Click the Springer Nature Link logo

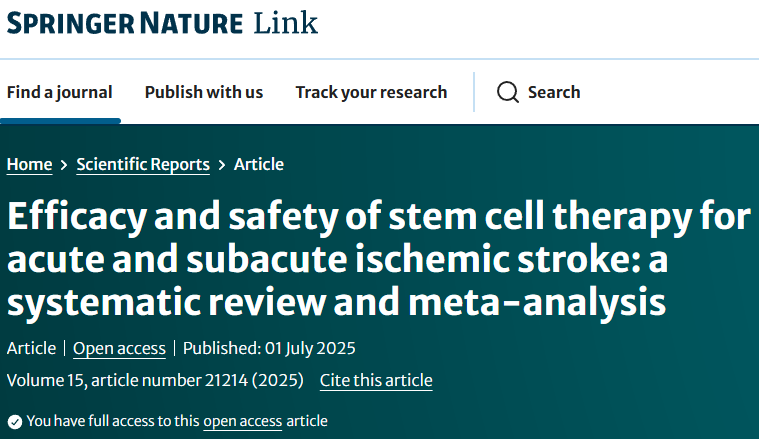(162, 23)
